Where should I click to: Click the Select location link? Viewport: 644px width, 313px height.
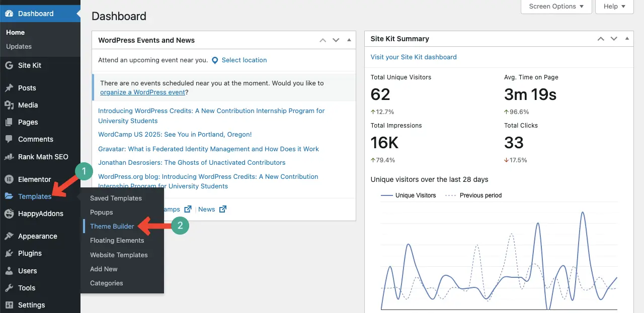point(244,60)
